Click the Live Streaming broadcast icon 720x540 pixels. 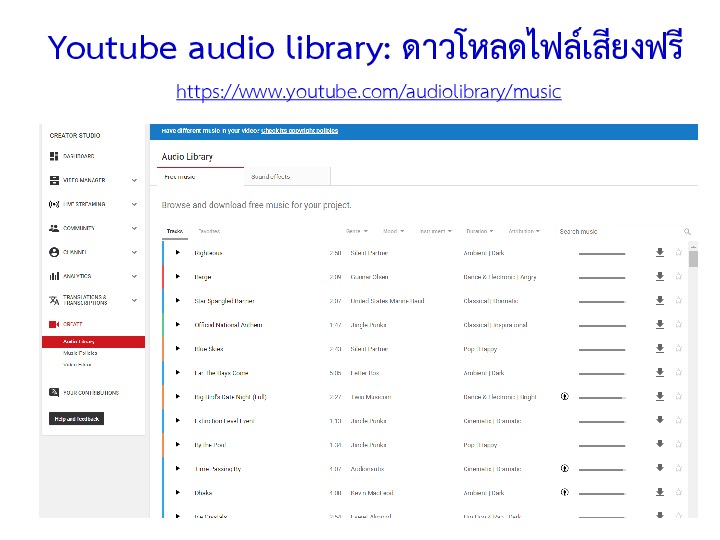tap(54, 204)
